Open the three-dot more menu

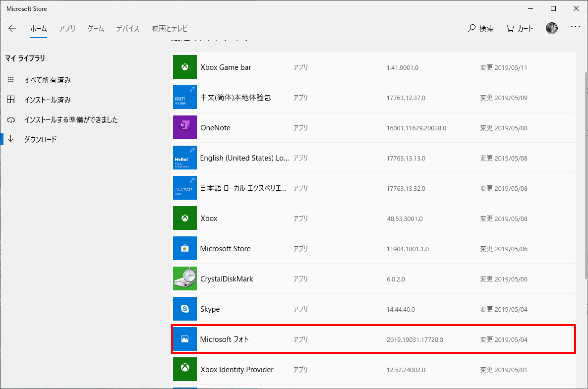tap(575, 27)
